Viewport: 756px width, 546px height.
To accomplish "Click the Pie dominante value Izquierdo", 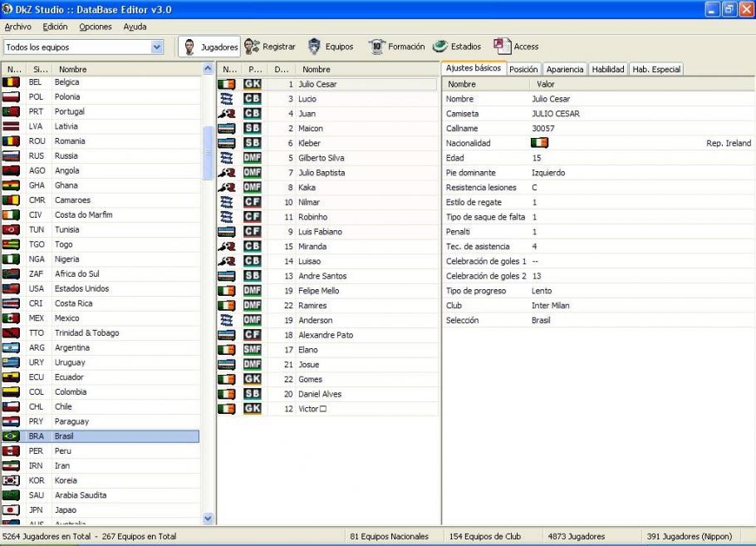I will pyautogui.click(x=548, y=173).
